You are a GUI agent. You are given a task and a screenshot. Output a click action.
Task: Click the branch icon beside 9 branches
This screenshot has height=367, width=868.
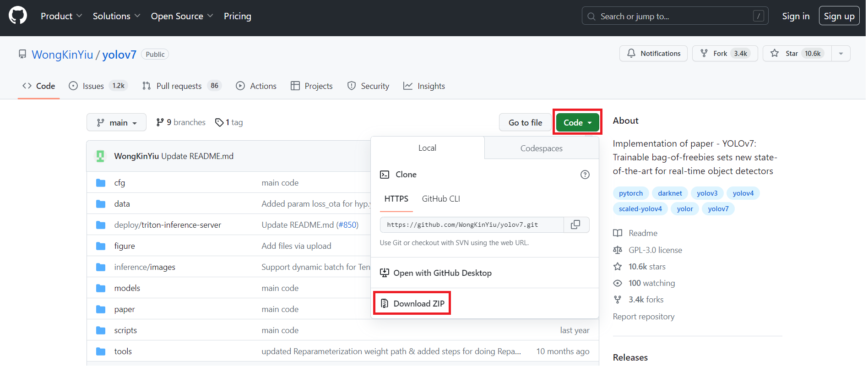pos(160,122)
